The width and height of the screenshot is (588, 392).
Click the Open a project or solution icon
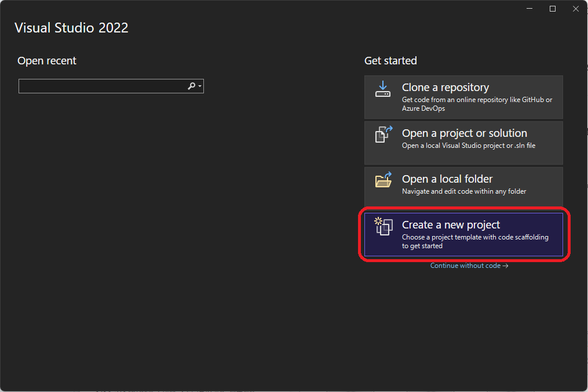384,135
